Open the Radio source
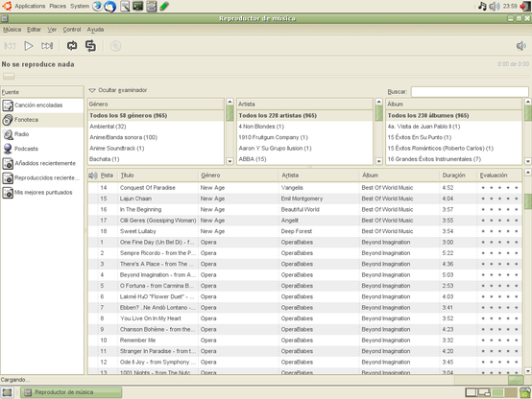Viewport: 532px width, 399px height. pos(42,134)
